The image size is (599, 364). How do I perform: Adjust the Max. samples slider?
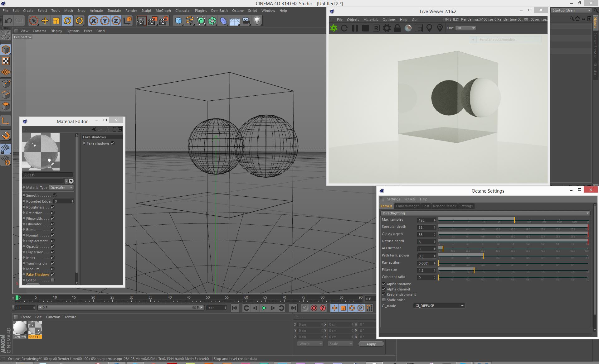tap(514, 220)
